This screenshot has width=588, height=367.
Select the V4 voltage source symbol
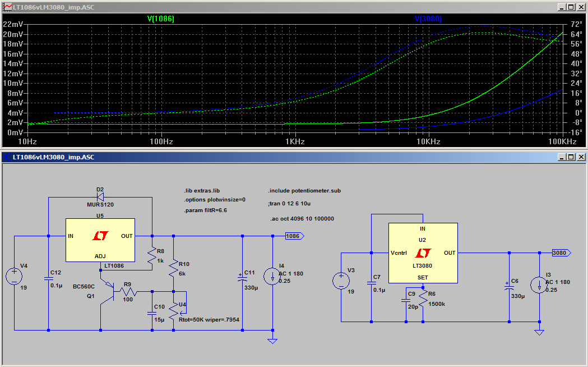coord(14,277)
